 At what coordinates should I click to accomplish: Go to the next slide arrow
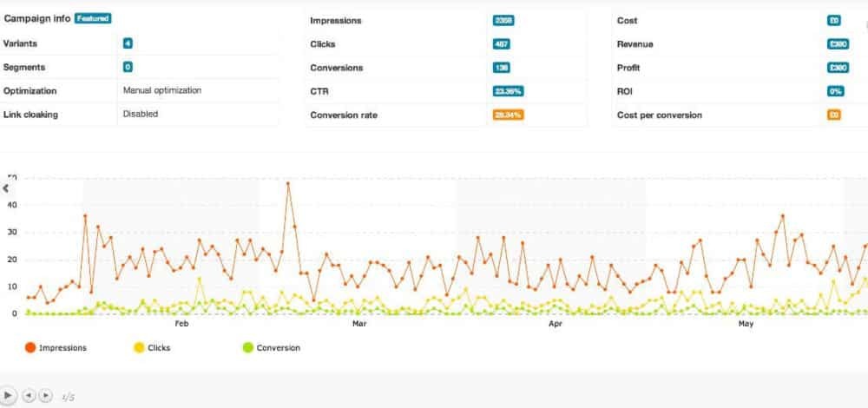[x=46, y=395]
